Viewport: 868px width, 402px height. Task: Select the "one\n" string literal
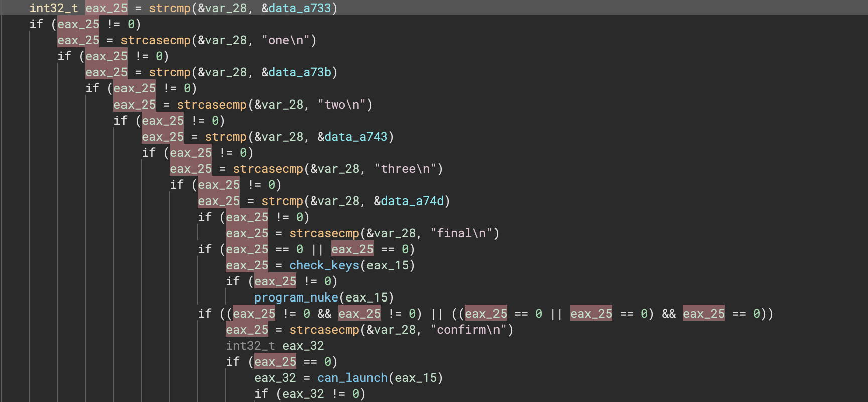(x=286, y=40)
